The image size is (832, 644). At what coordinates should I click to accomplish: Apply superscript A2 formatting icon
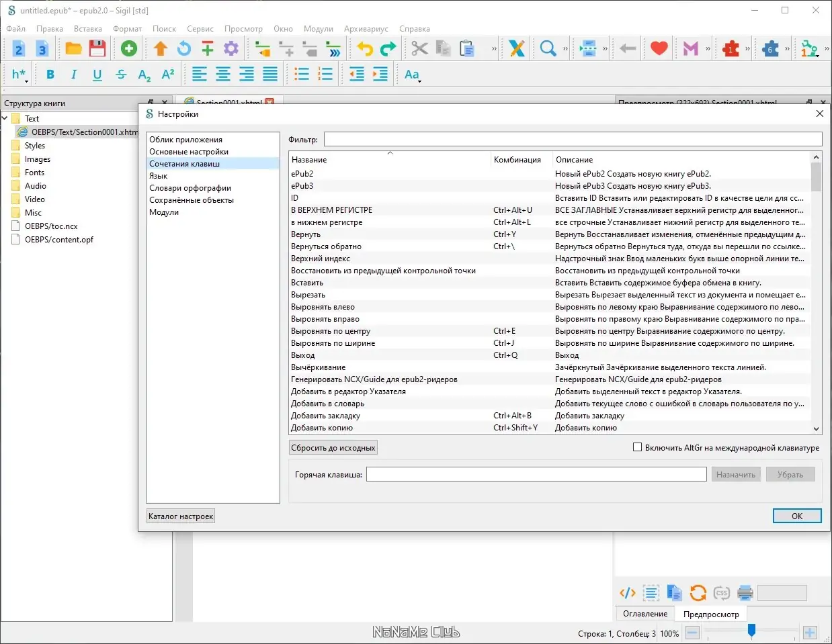click(168, 75)
